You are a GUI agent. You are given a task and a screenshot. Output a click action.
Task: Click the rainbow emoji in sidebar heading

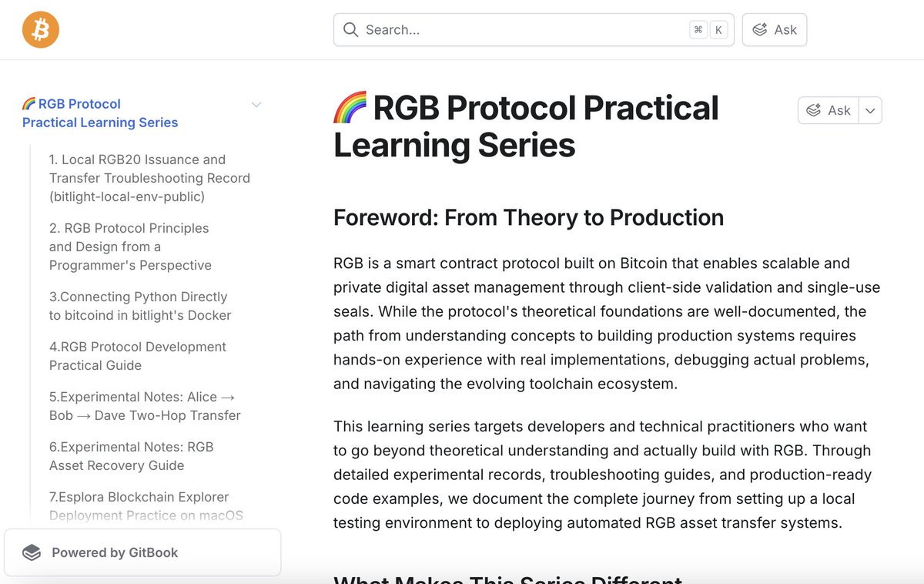(x=28, y=103)
